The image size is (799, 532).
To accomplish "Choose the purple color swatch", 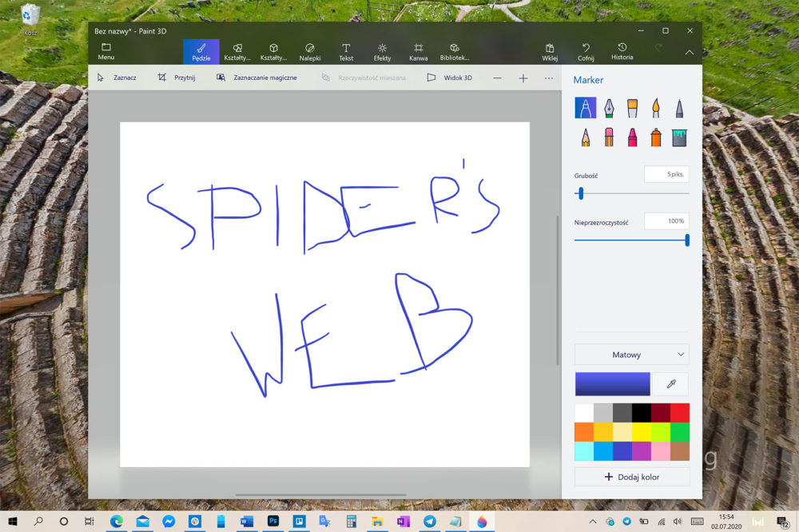I will pos(642,451).
